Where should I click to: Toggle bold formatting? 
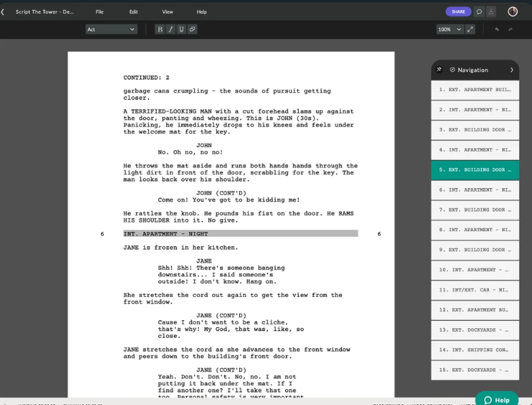160,29
